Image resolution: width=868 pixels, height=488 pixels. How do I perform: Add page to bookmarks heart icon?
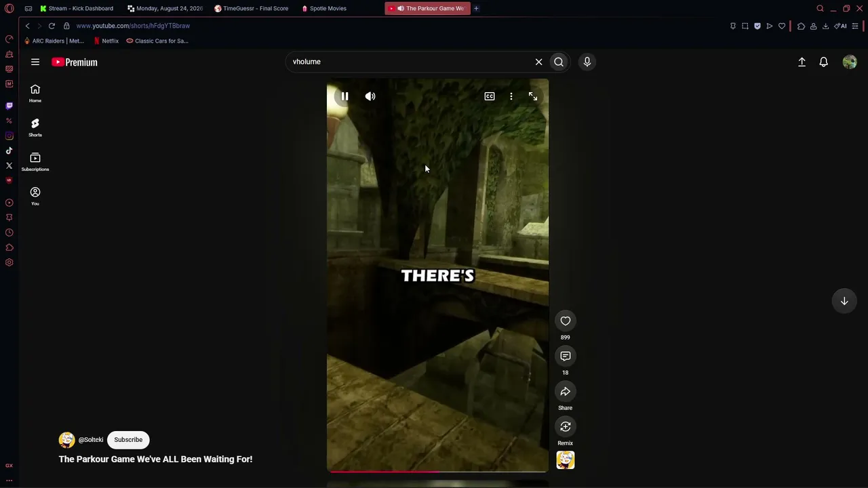(x=782, y=26)
